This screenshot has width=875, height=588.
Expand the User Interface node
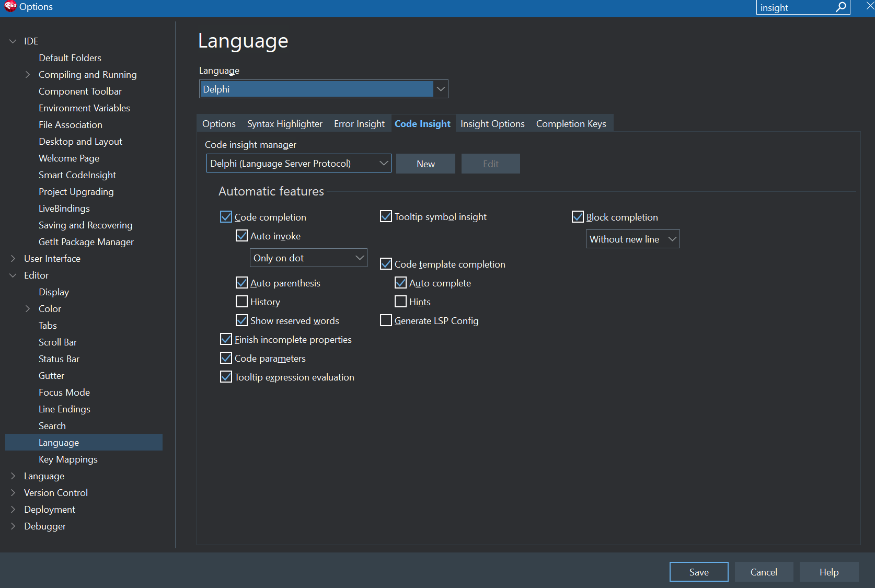coord(13,259)
